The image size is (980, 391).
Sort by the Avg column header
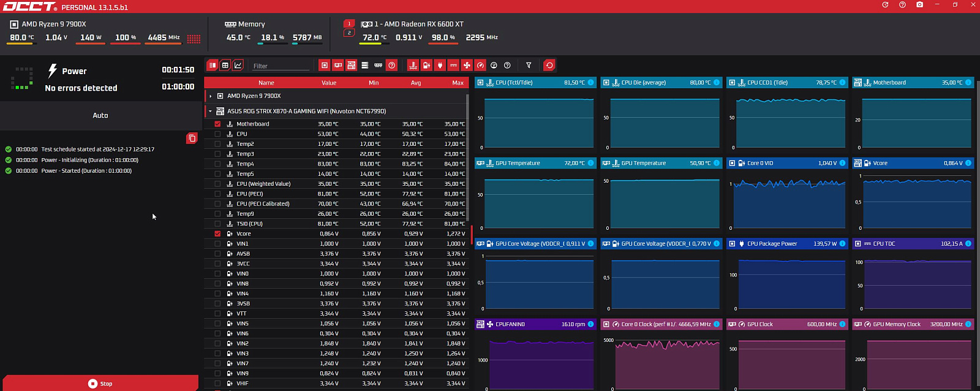[x=416, y=83]
